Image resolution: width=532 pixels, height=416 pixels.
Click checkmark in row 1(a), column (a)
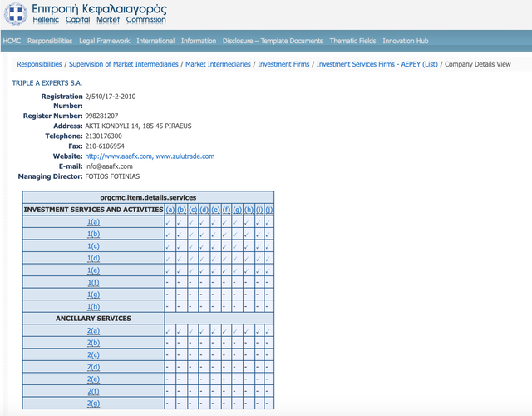pyautogui.click(x=168, y=223)
